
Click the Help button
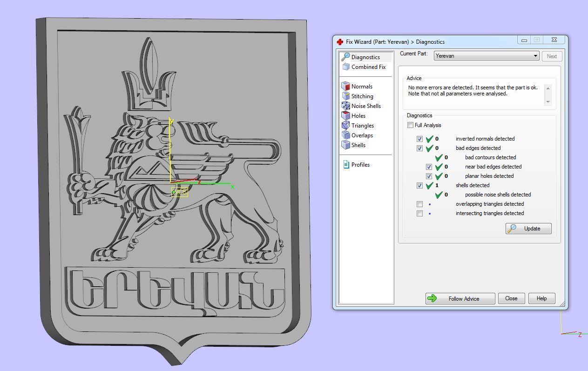[x=541, y=298]
